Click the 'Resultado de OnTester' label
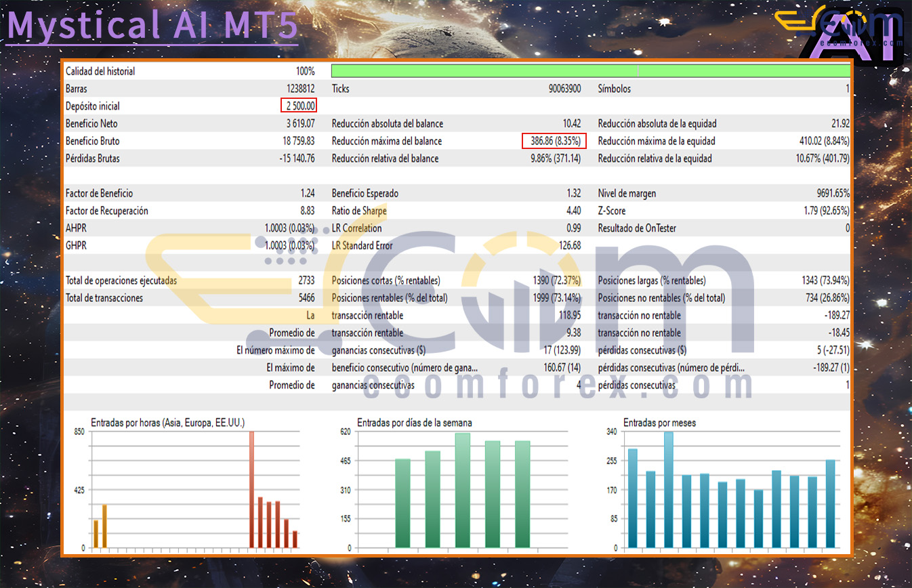The image size is (912, 588). pos(637,229)
